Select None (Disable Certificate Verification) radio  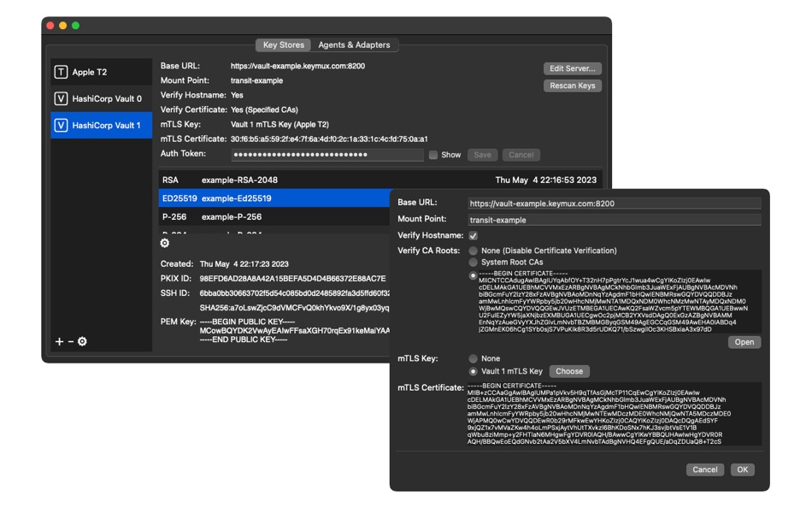[x=473, y=251]
